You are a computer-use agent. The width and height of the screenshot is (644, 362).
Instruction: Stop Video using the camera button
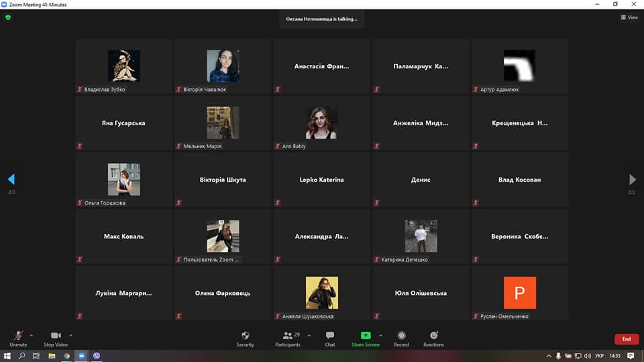(x=56, y=337)
